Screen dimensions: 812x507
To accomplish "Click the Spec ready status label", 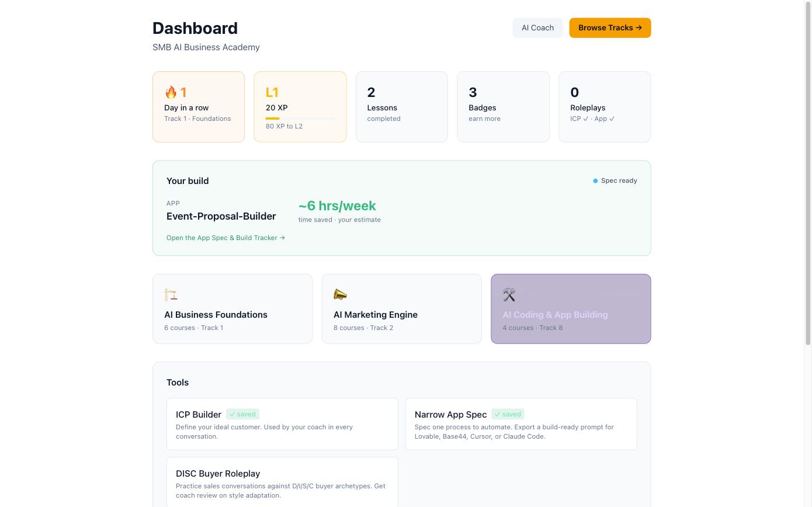I will (x=619, y=180).
